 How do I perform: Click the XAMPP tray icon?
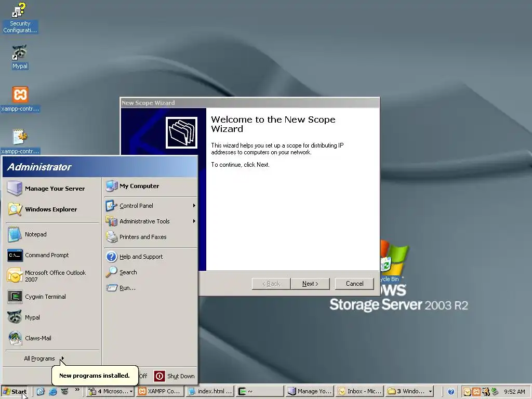point(476,392)
